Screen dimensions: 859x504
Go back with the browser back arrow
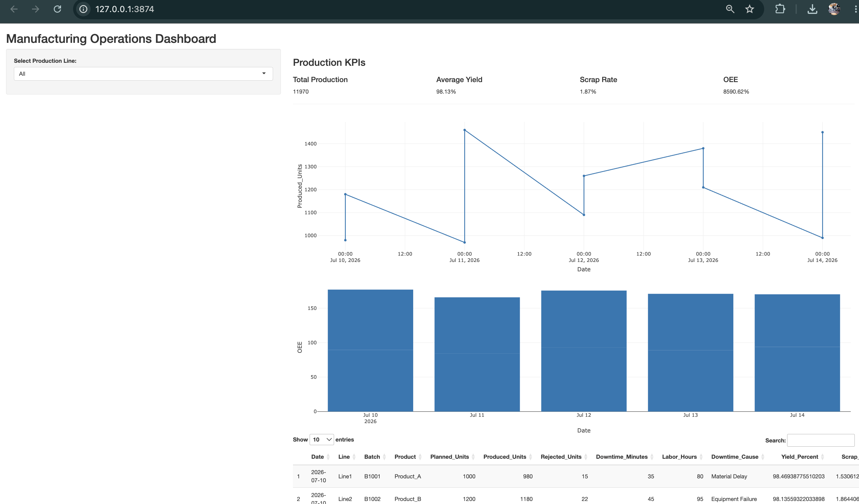[x=14, y=9]
